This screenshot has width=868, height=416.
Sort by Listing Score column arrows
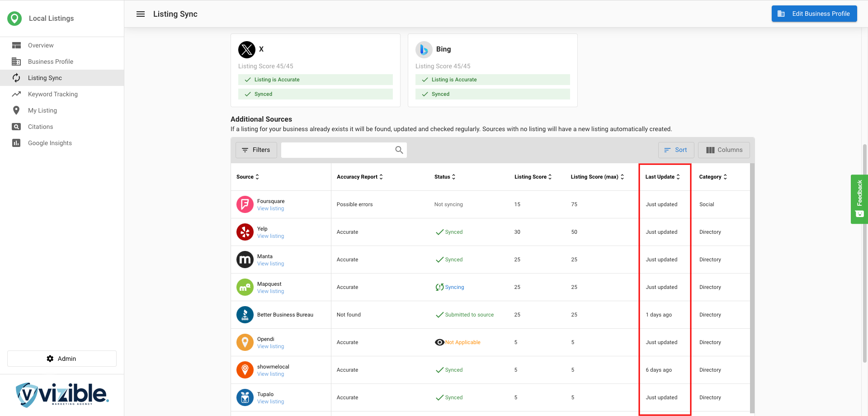click(x=550, y=177)
